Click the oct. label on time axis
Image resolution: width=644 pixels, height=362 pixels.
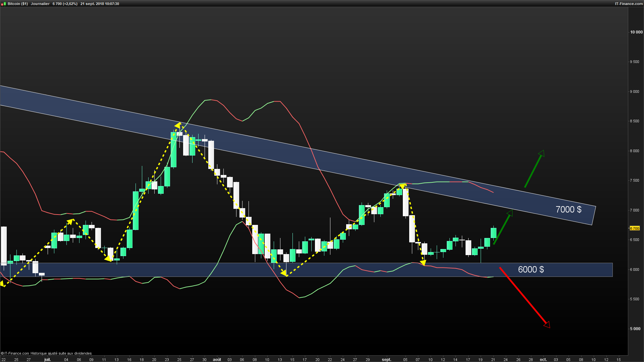click(x=543, y=360)
